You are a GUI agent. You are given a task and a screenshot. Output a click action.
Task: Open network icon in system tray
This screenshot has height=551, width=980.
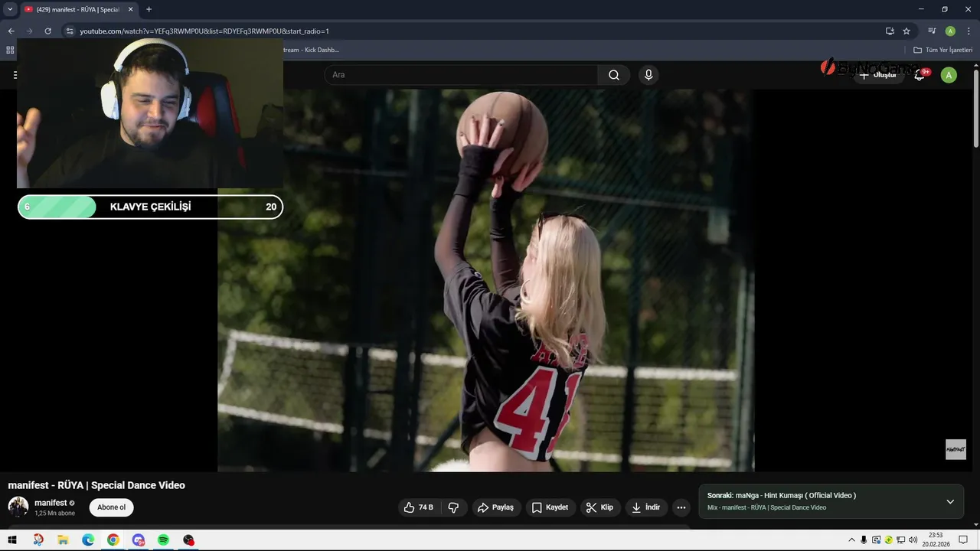(900, 540)
